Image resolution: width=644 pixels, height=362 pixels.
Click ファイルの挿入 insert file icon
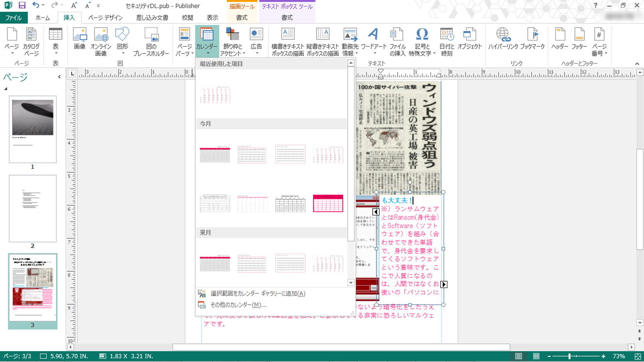[397, 42]
